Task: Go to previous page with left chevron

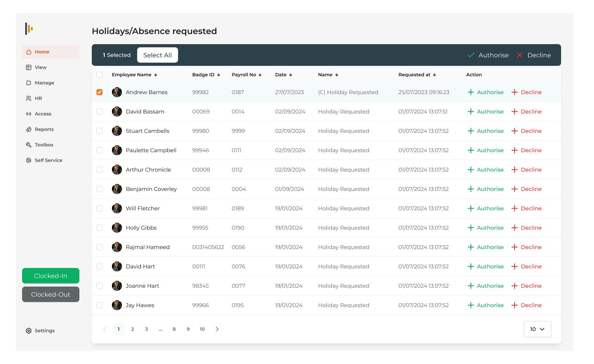Action: click(x=105, y=329)
